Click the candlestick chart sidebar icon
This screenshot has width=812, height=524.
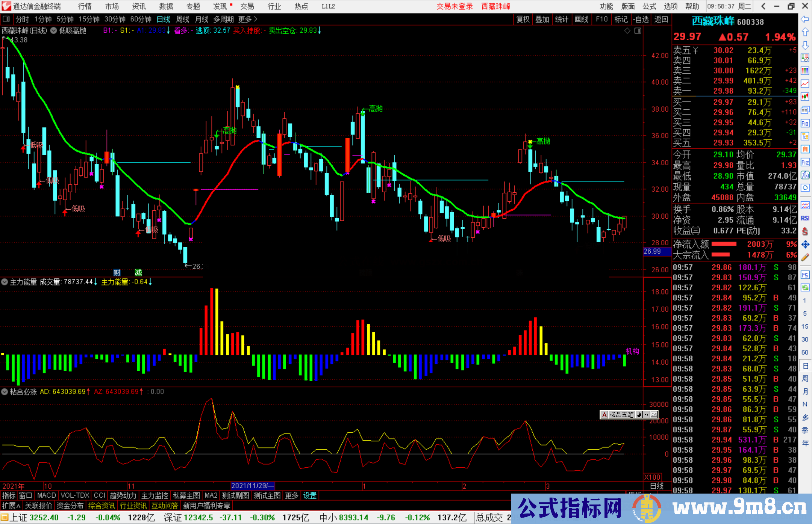click(805, 97)
